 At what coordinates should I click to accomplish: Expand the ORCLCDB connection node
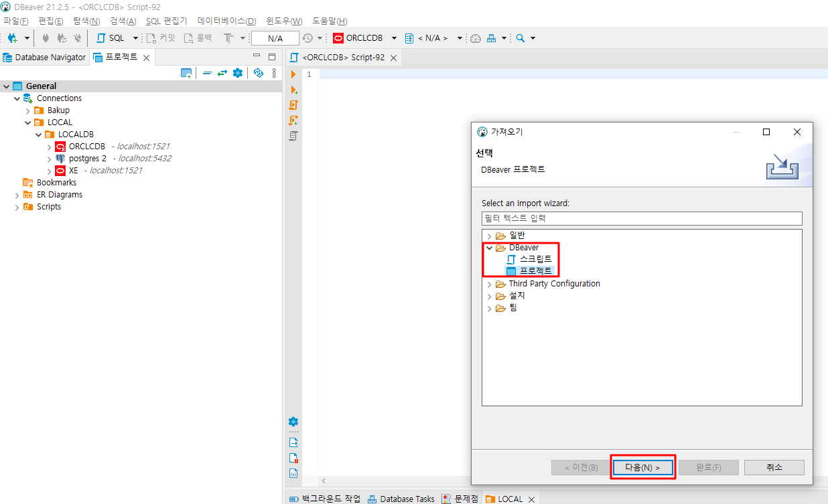click(x=50, y=147)
